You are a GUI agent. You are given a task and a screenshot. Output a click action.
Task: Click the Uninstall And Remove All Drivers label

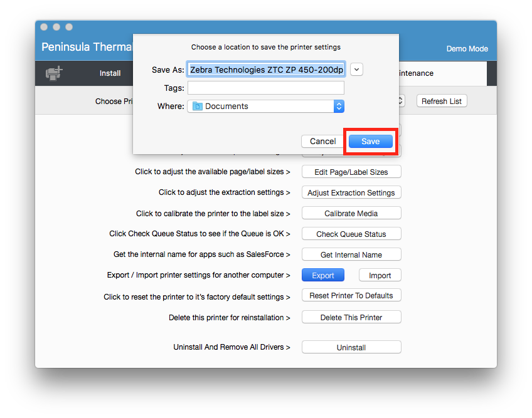point(231,347)
